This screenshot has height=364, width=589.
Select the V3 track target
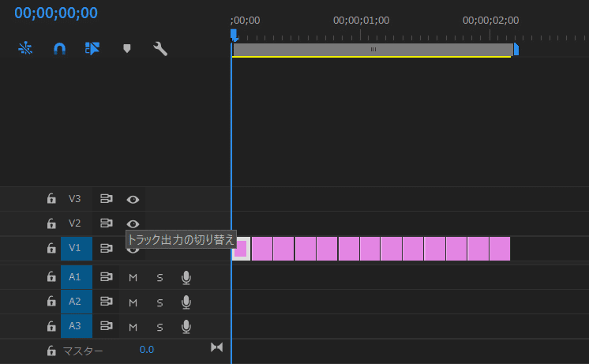coord(75,199)
